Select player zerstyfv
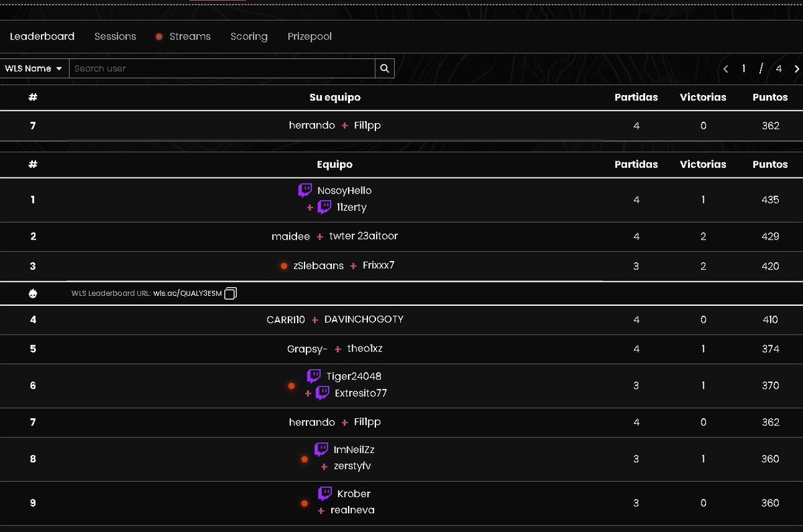 (351, 466)
